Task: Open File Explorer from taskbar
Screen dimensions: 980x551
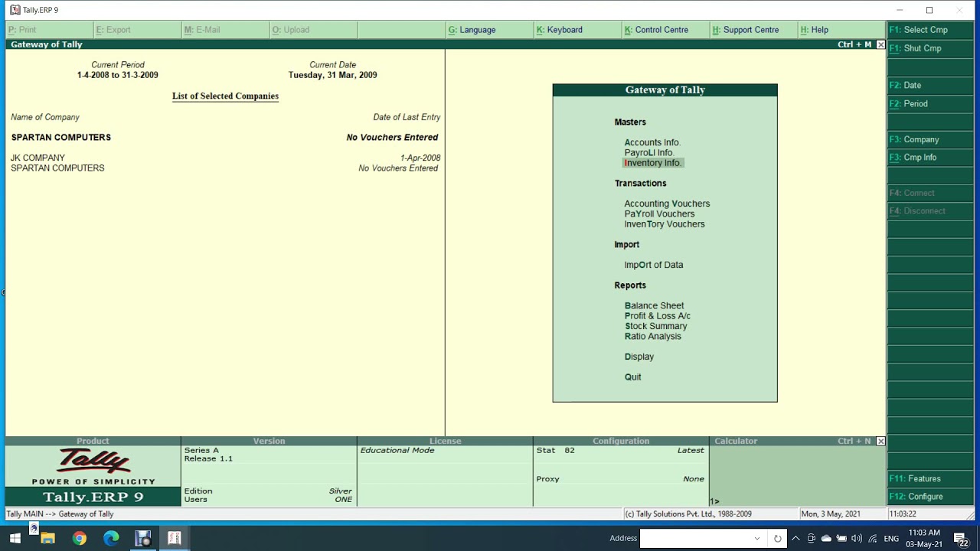Action: tap(47, 539)
